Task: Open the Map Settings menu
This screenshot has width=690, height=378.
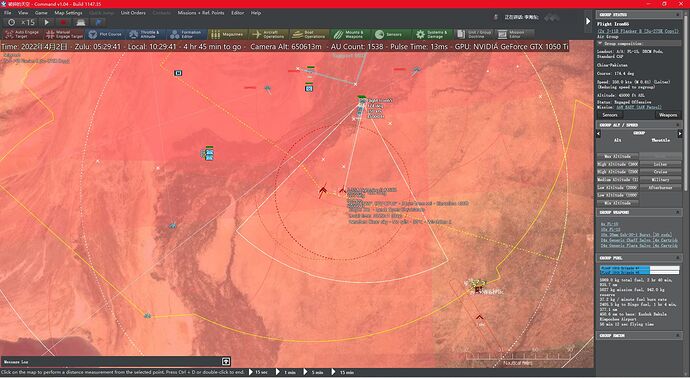Action: click(68, 13)
